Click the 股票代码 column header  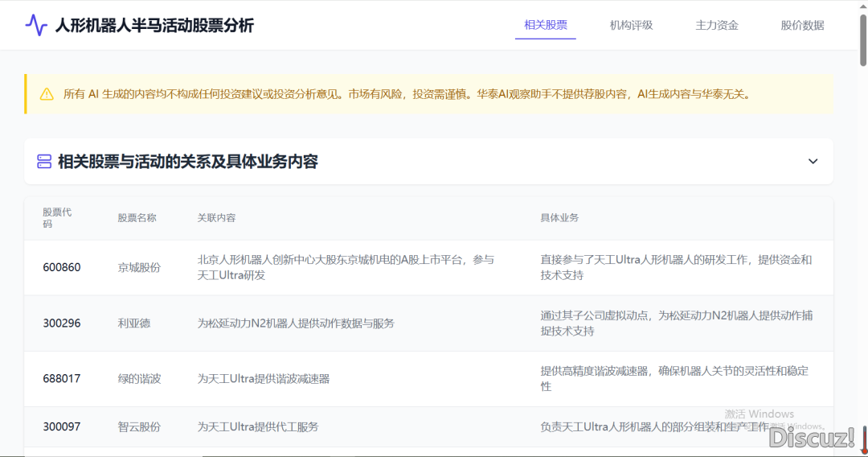pyautogui.click(x=57, y=218)
